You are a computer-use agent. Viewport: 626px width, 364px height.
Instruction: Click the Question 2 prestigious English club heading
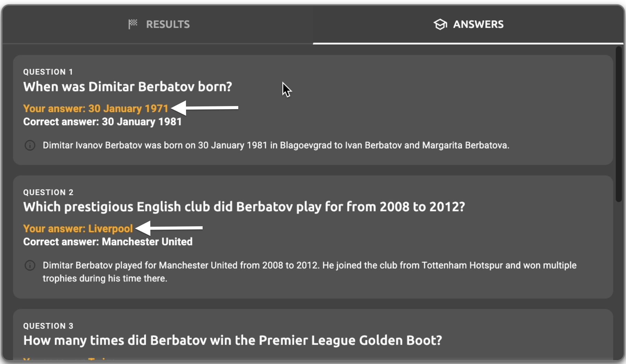244,207
